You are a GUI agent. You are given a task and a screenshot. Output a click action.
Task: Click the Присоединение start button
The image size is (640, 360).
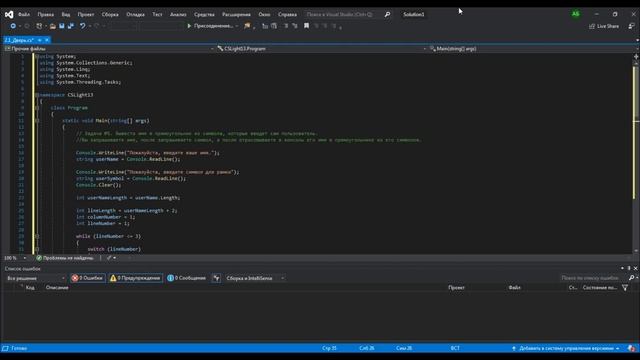point(210,26)
